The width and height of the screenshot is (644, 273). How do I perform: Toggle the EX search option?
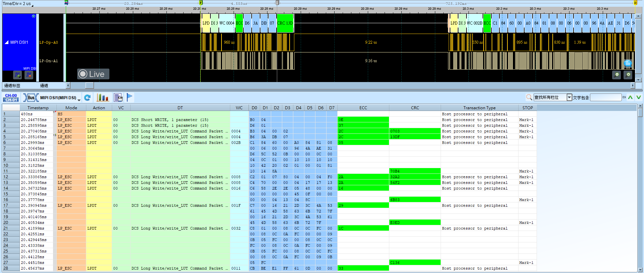(x=624, y=97)
